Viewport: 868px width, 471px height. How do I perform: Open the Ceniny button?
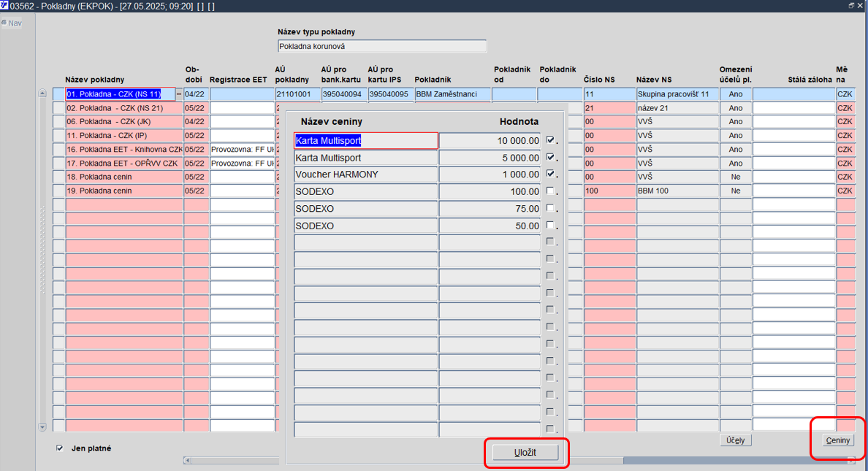[x=837, y=440]
